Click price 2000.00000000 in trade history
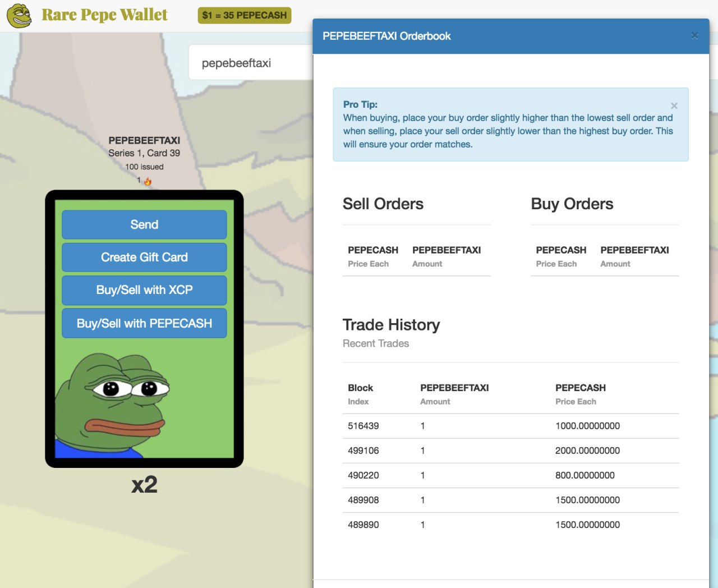Image resolution: width=718 pixels, height=588 pixels. (x=587, y=451)
